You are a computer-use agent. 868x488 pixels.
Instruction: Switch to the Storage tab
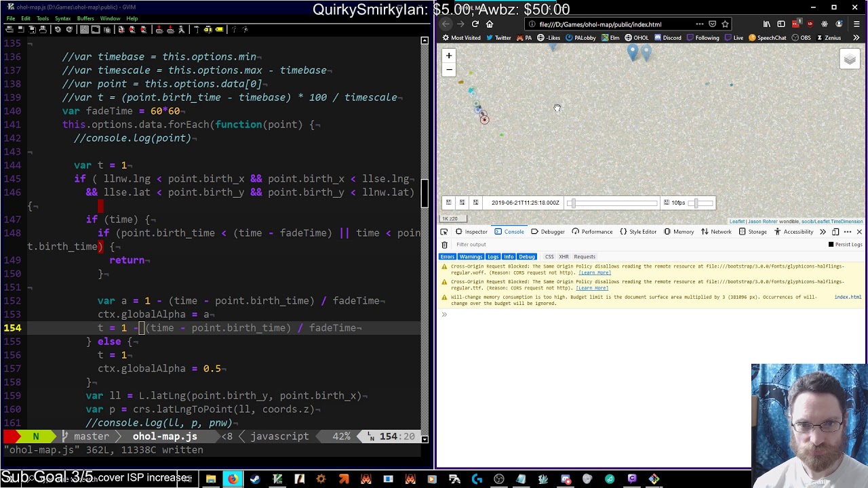pyautogui.click(x=752, y=232)
